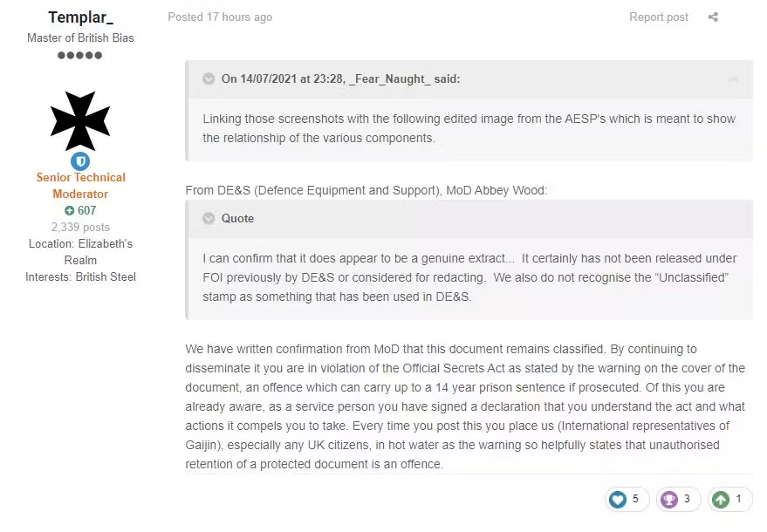The height and width of the screenshot is (532, 767).
Task: Report this post
Action: tap(659, 17)
